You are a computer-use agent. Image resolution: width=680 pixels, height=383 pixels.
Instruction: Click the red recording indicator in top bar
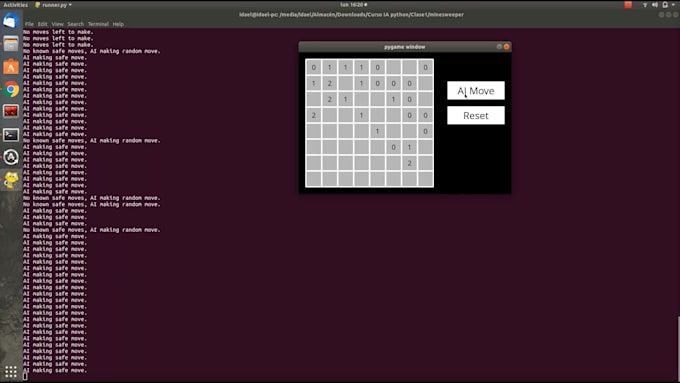[x=628, y=5]
